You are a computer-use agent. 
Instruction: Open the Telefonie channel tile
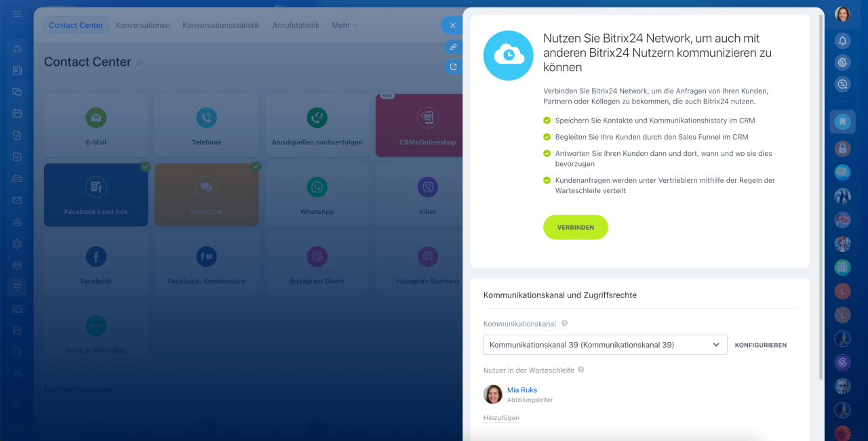(x=206, y=125)
